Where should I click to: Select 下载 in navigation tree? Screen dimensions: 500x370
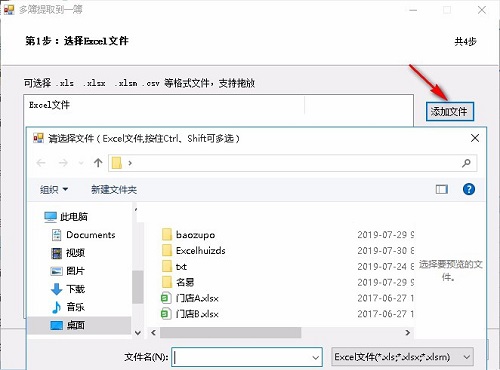(68, 289)
